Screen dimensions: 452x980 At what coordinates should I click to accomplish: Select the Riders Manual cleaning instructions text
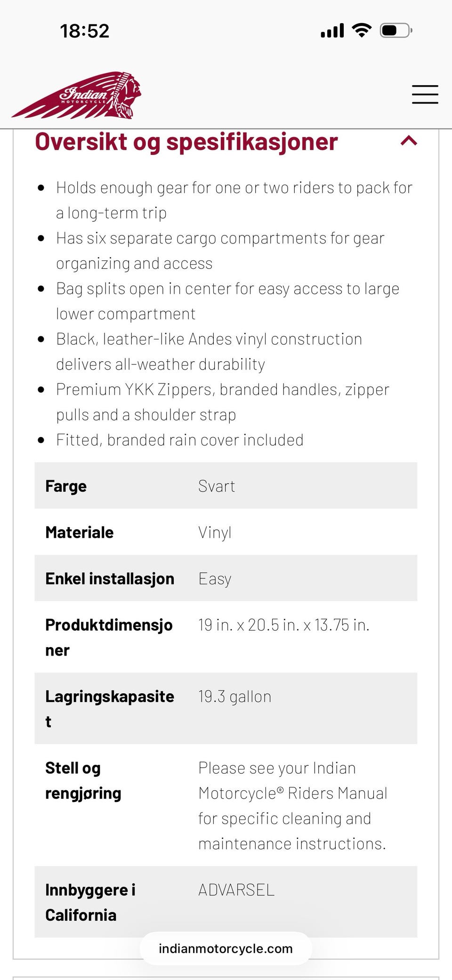pyautogui.click(x=292, y=806)
